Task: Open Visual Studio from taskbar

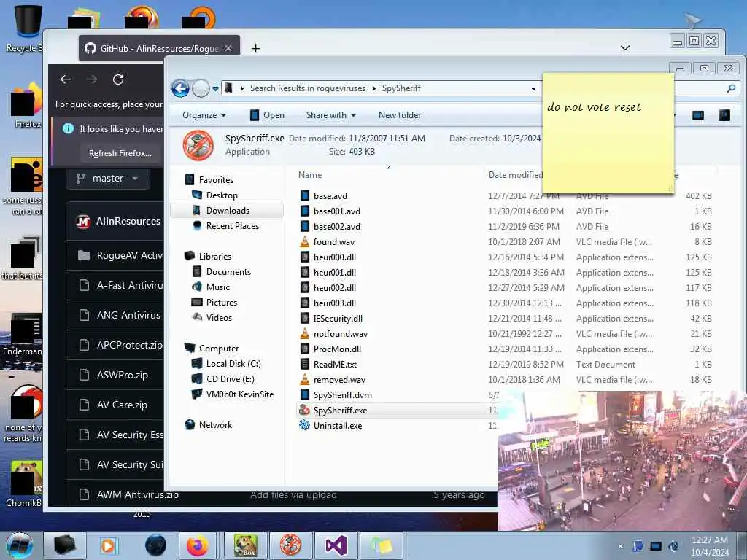Action: click(x=336, y=545)
